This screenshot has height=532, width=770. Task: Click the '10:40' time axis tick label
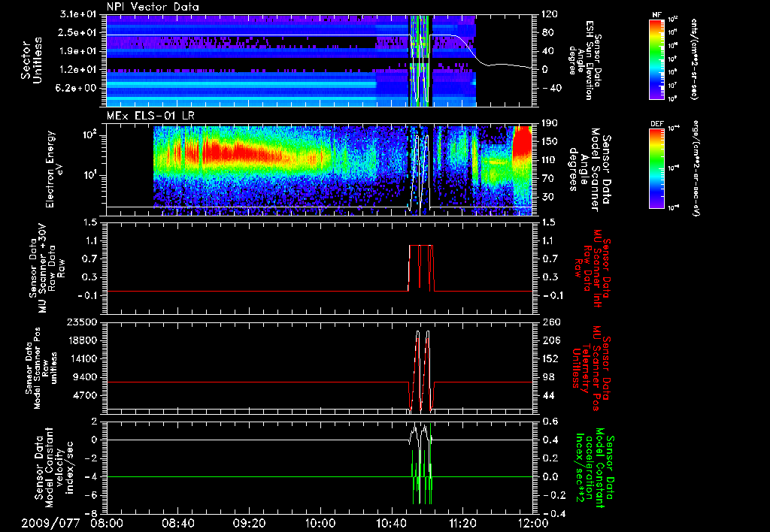tap(391, 523)
